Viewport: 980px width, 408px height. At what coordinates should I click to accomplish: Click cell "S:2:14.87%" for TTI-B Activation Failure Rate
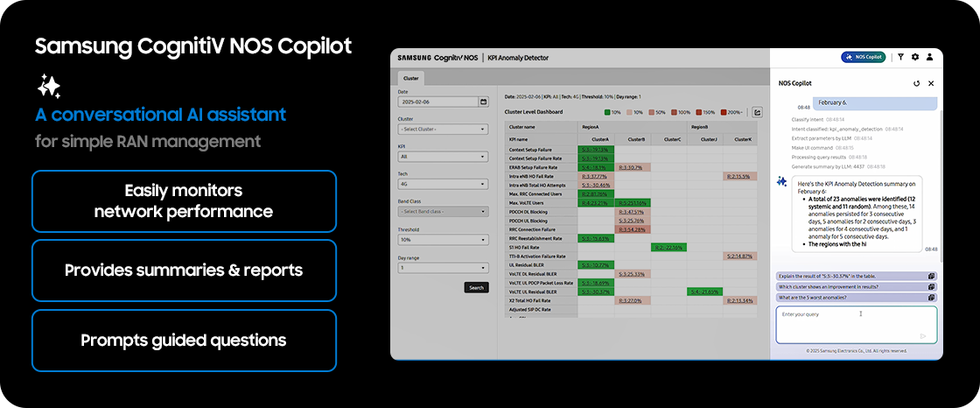point(740,256)
